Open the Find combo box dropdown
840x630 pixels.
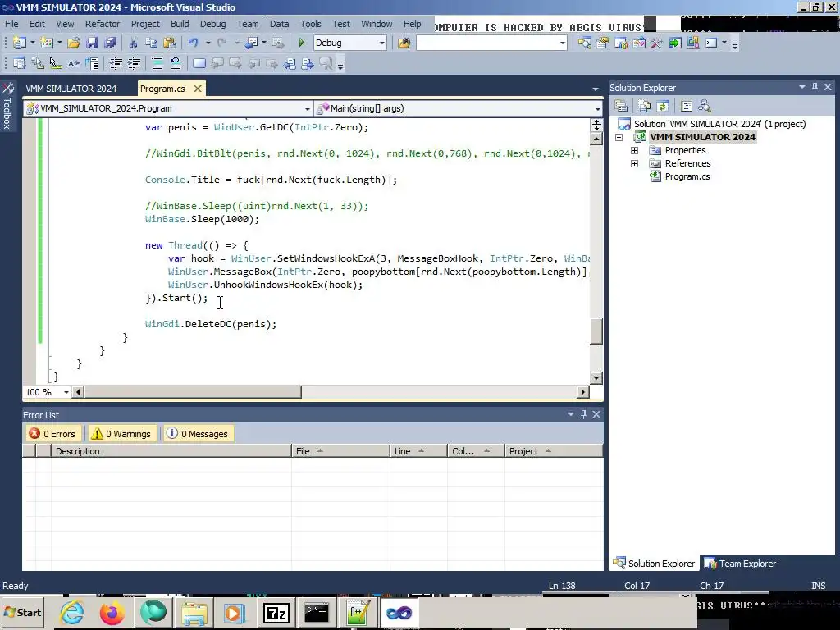(562, 43)
